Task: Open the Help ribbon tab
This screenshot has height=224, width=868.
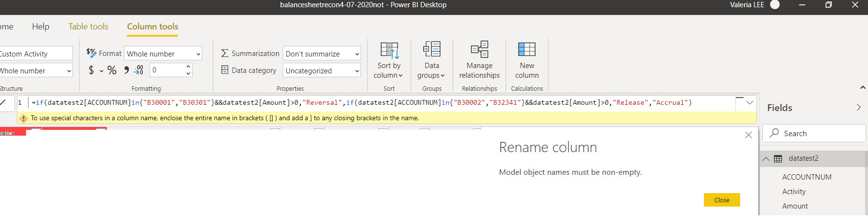Action: pyautogui.click(x=41, y=27)
